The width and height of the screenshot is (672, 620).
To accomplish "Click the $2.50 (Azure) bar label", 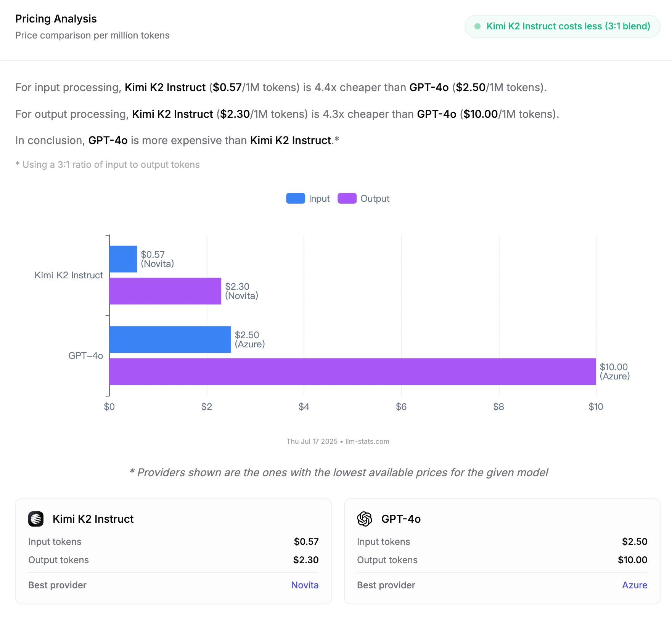I will tap(250, 339).
